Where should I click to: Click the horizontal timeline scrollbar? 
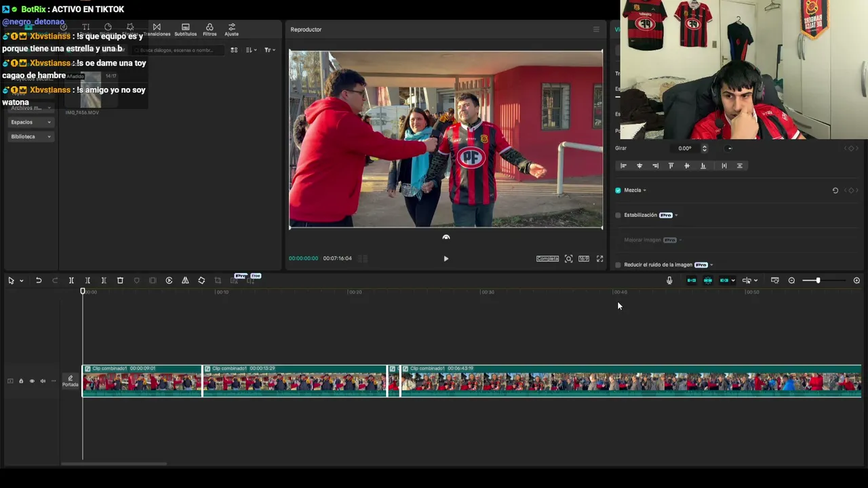[x=114, y=464]
